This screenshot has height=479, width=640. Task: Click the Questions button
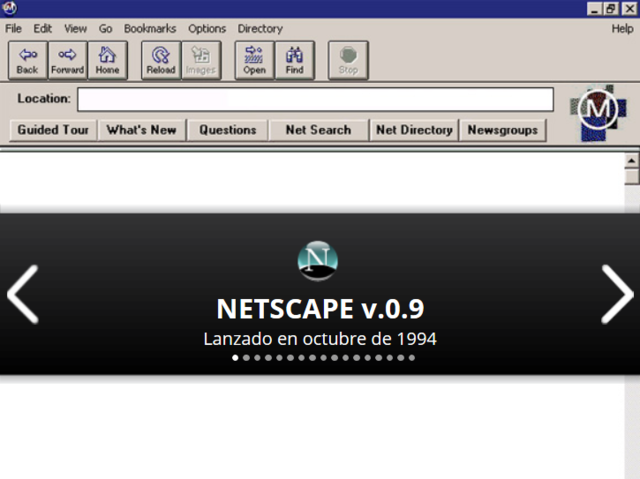(x=228, y=130)
